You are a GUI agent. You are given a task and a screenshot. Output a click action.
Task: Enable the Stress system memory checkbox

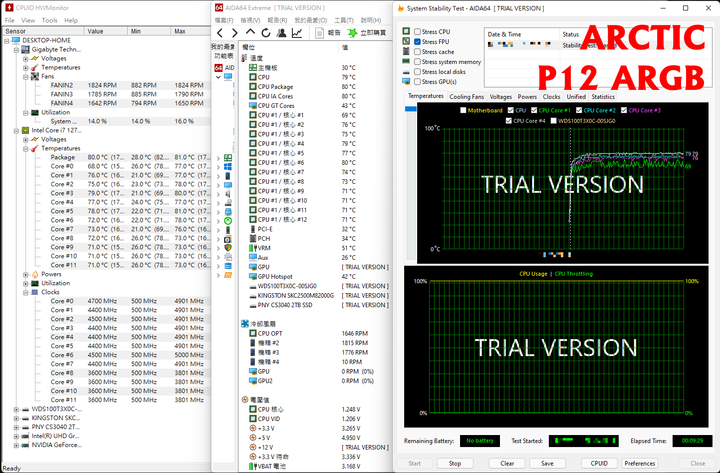coord(417,62)
